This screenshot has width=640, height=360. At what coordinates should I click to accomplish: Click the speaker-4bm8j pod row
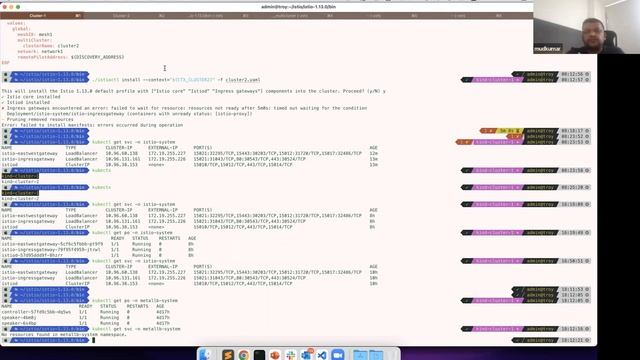tap(85, 318)
